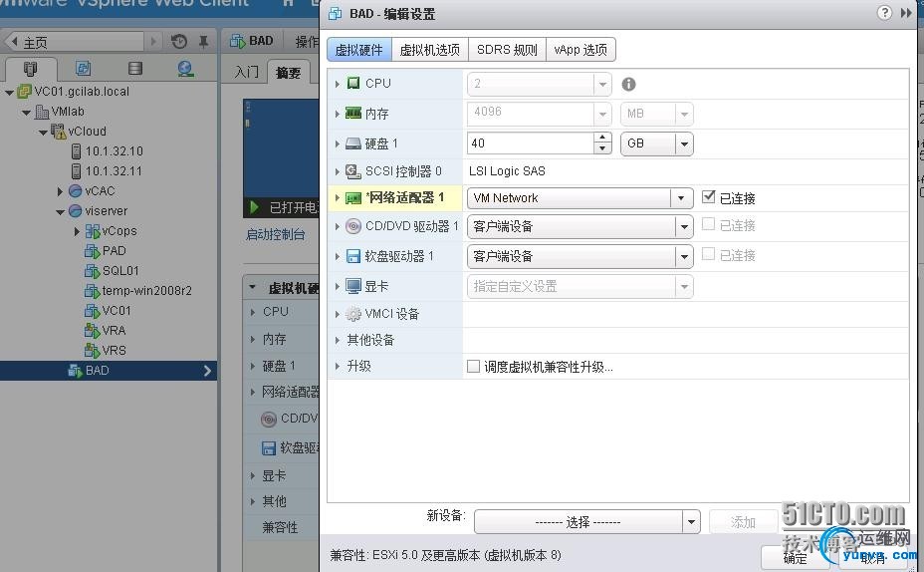Click the CPU info icon
The image size is (924, 572).
click(628, 85)
